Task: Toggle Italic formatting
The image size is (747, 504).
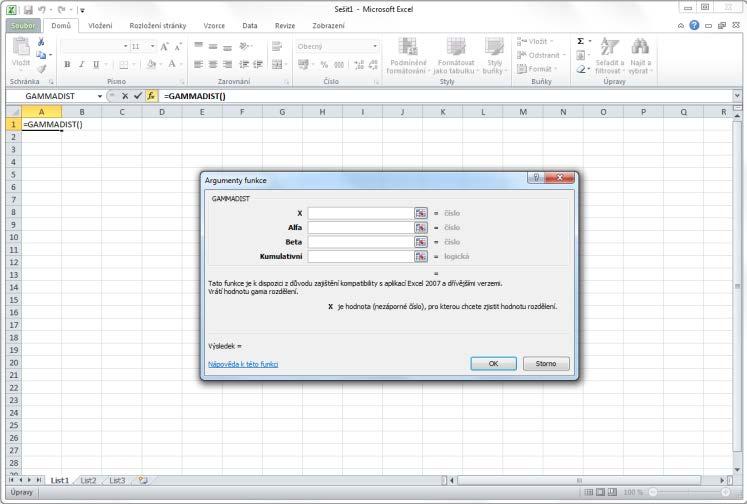Action: 81,64
